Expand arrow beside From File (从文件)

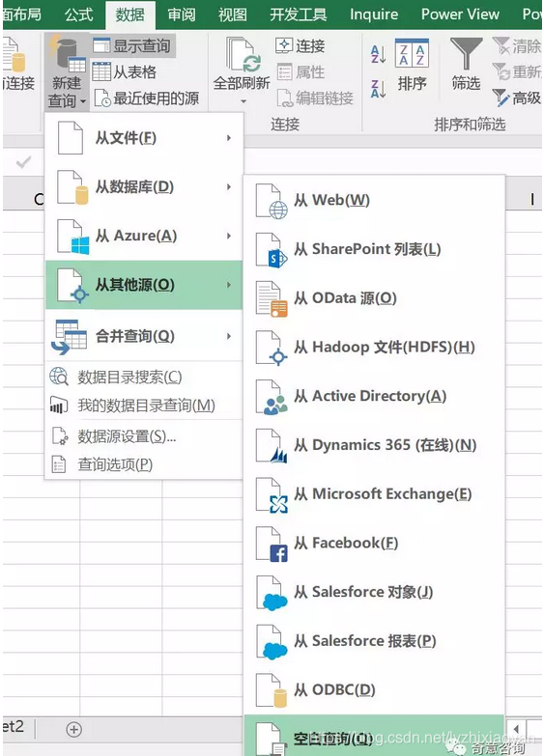click(229, 138)
